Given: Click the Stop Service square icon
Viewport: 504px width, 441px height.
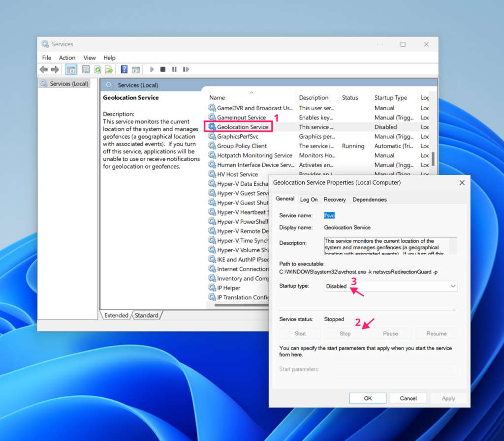Looking at the screenshot, I should click(163, 69).
